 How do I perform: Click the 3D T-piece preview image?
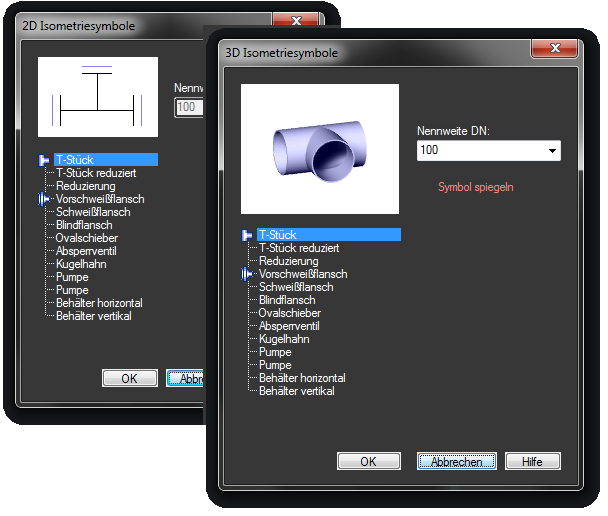coord(320,141)
